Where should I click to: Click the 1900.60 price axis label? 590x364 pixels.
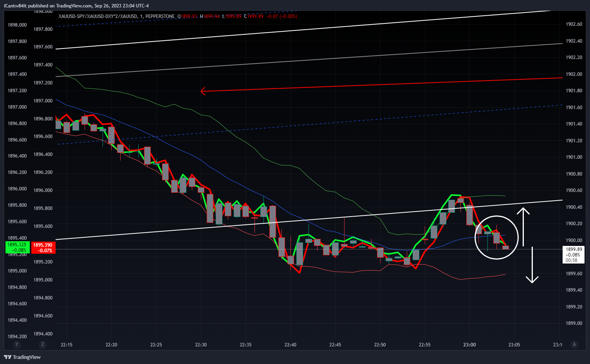click(574, 190)
